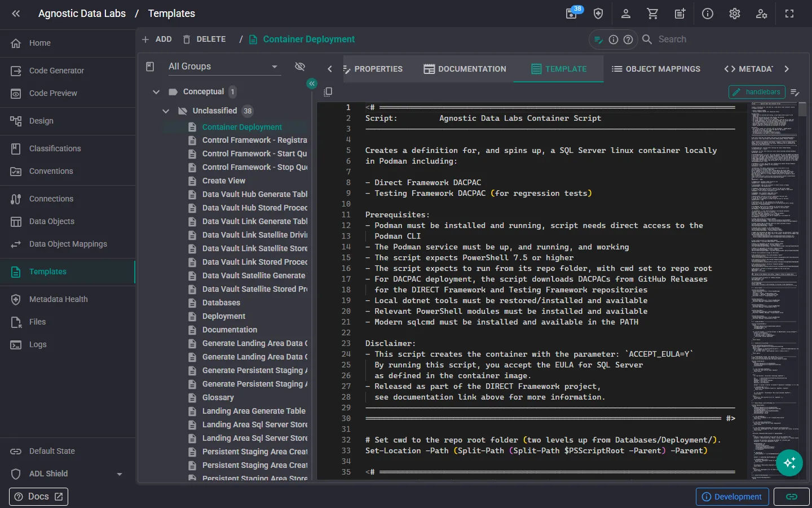Open settings gear in top bar

[734, 14]
